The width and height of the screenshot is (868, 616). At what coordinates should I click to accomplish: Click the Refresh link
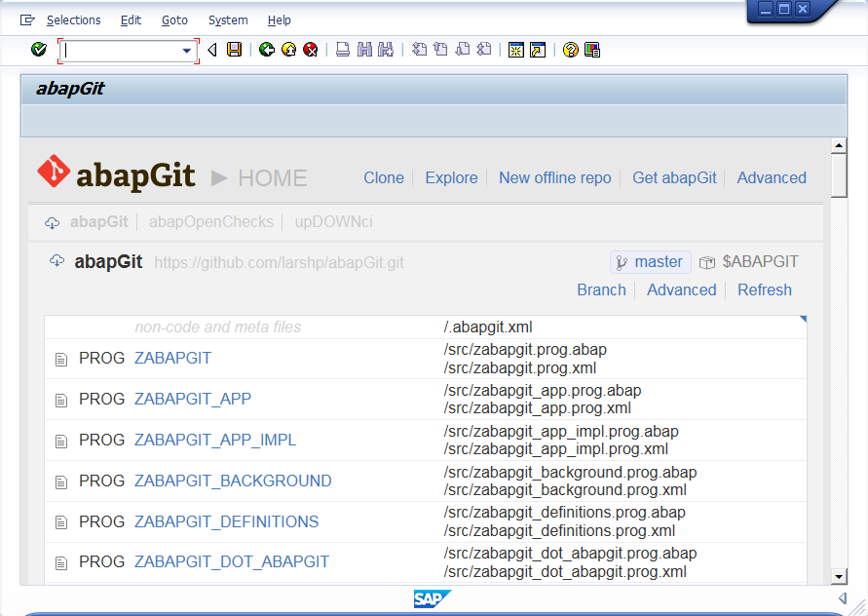pyautogui.click(x=765, y=289)
